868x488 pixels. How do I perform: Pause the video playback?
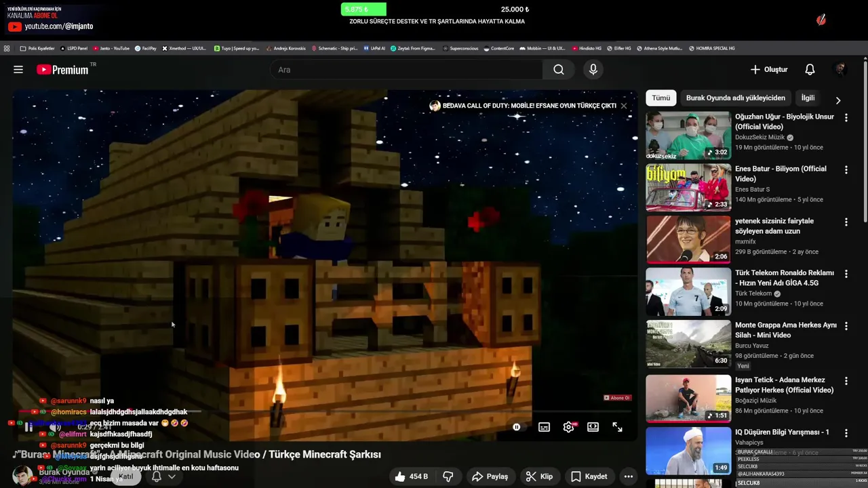(28, 427)
